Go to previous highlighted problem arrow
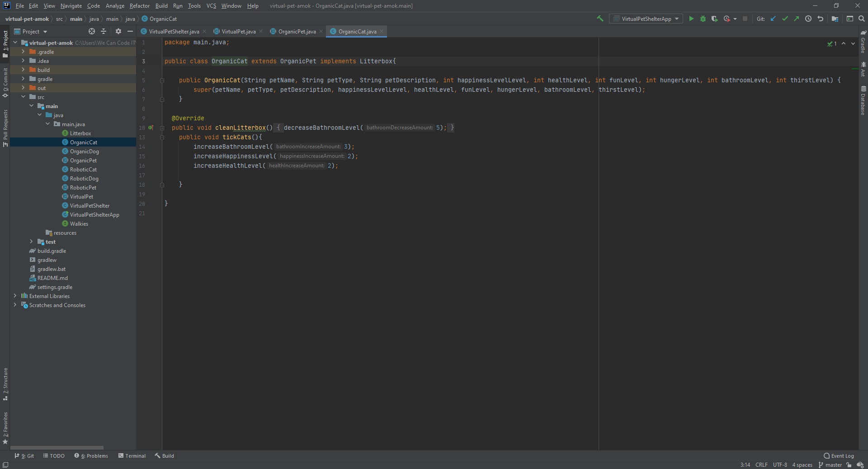The height and width of the screenshot is (469, 868). pos(844,44)
